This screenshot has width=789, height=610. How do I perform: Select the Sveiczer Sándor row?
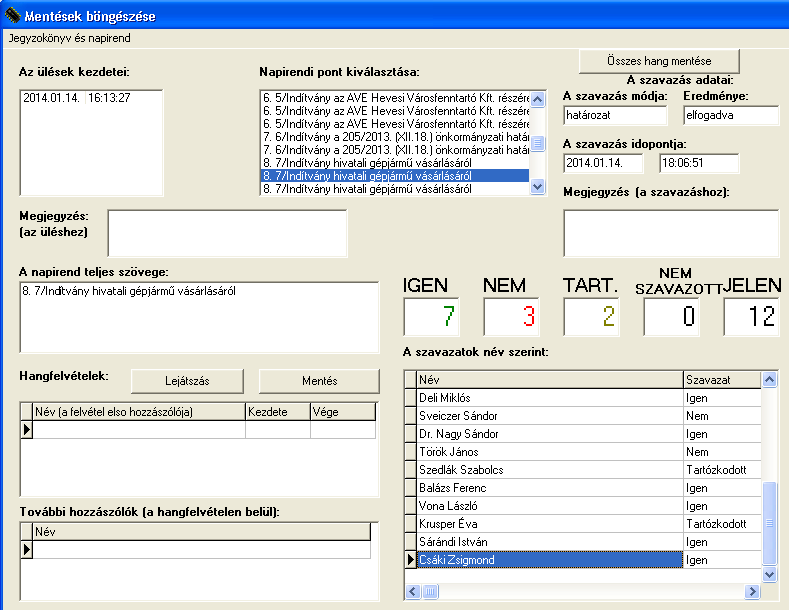(583, 416)
